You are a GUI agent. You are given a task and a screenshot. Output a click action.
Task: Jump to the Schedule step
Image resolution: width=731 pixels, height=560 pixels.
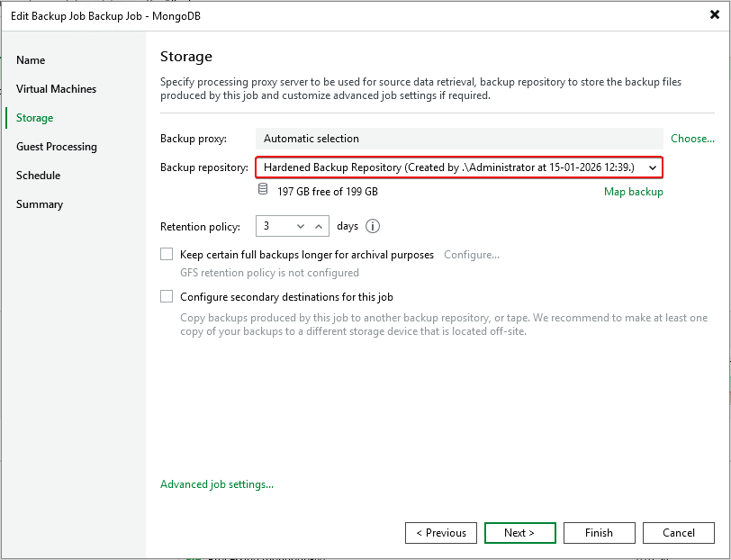38,176
